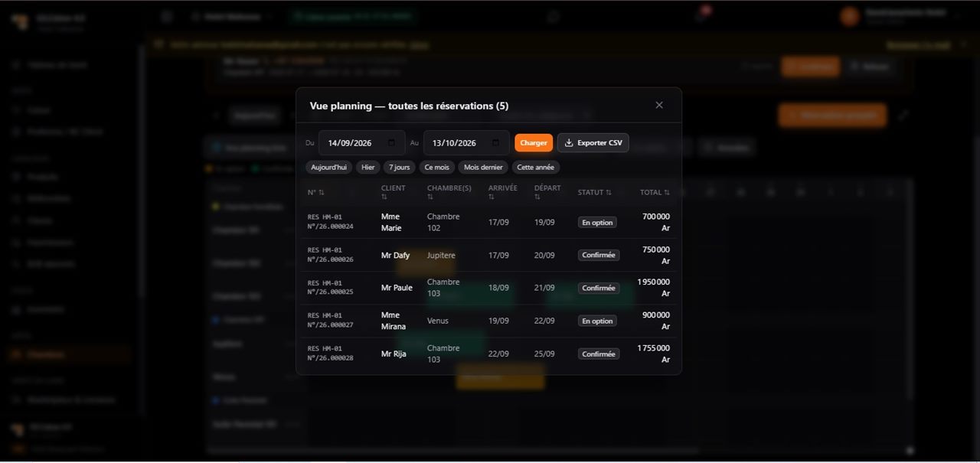Sort by Chambre(s) column header
Image resolution: width=980 pixels, height=463 pixels.
coord(449,192)
